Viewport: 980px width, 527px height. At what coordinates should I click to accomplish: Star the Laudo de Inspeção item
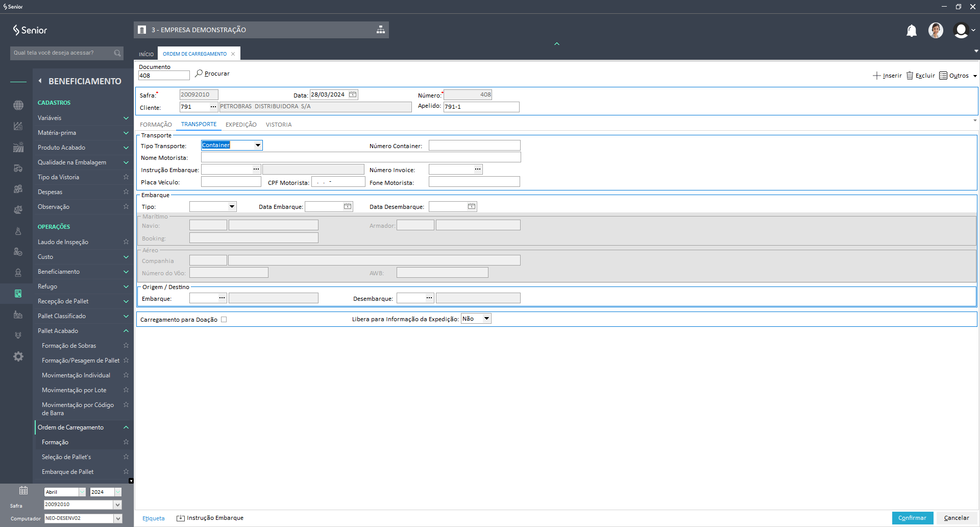point(126,242)
